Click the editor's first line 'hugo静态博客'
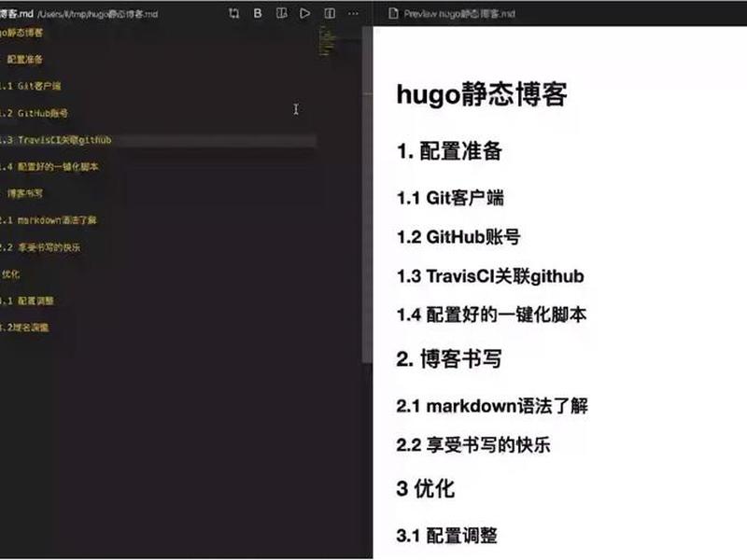This screenshot has height=560, width=747. (21, 33)
